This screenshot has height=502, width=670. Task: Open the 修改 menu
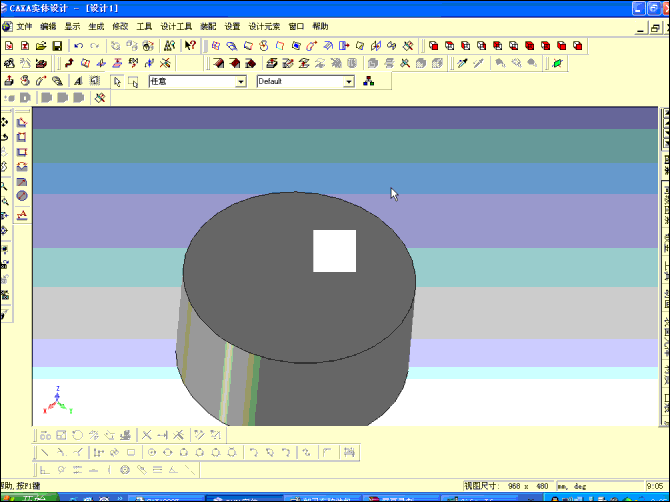[120, 26]
